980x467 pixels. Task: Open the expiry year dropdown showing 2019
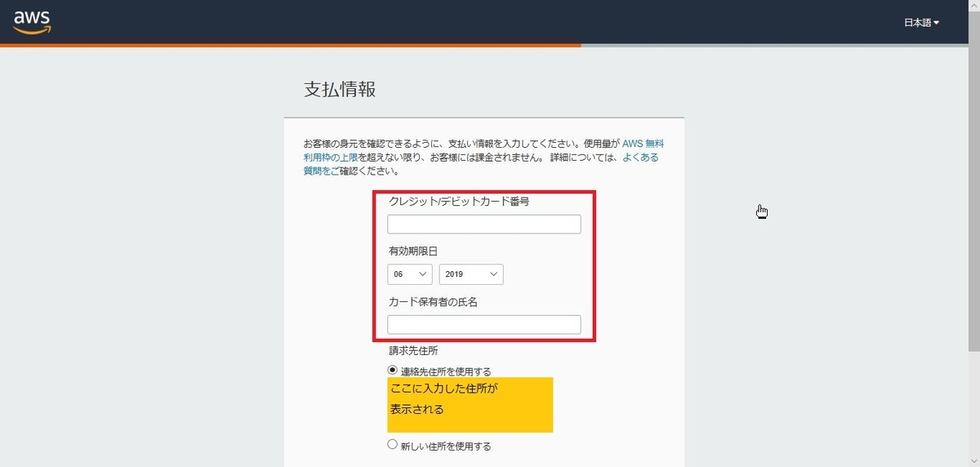click(x=471, y=274)
